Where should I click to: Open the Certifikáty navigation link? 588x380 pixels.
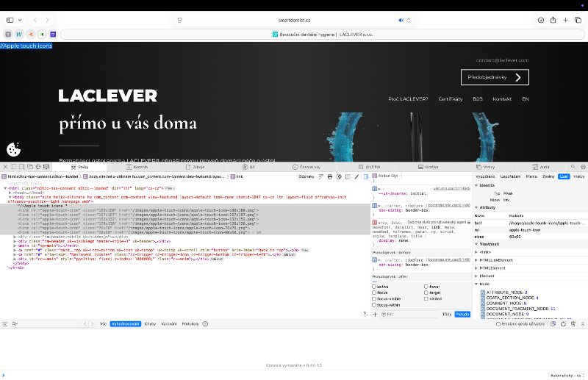450,98
